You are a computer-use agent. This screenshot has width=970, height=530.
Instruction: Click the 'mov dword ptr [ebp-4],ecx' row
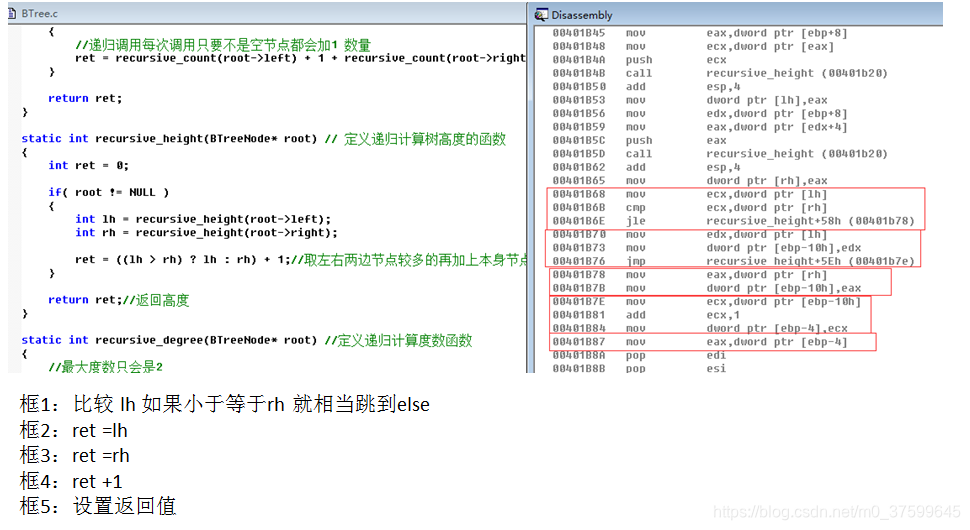(x=700, y=328)
